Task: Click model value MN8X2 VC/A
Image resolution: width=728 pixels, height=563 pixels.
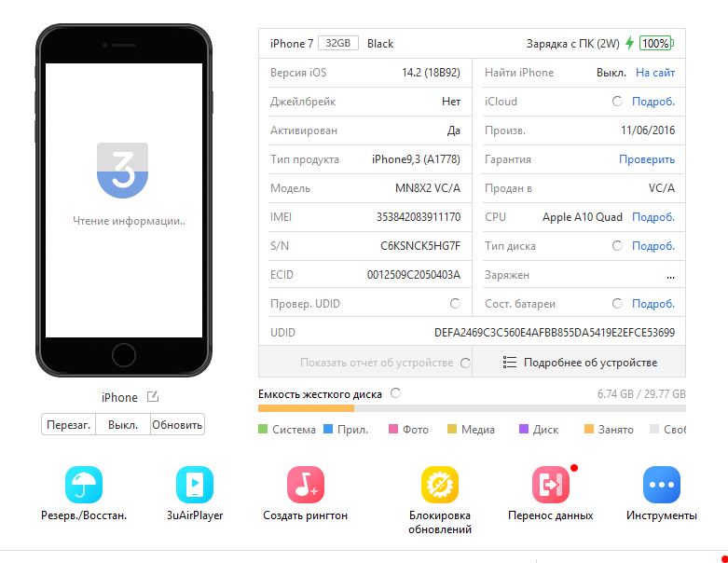Action: [x=428, y=188]
